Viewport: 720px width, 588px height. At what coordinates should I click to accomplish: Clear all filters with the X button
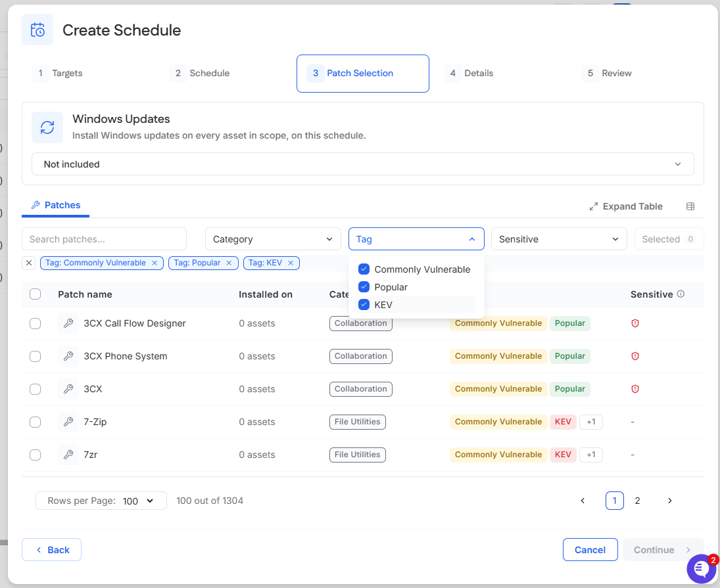(x=29, y=263)
